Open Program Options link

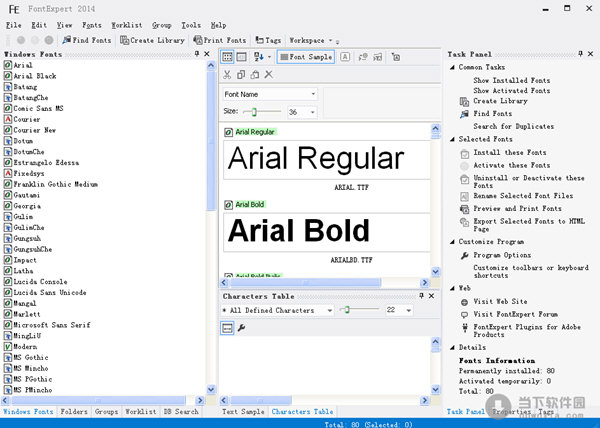502,255
